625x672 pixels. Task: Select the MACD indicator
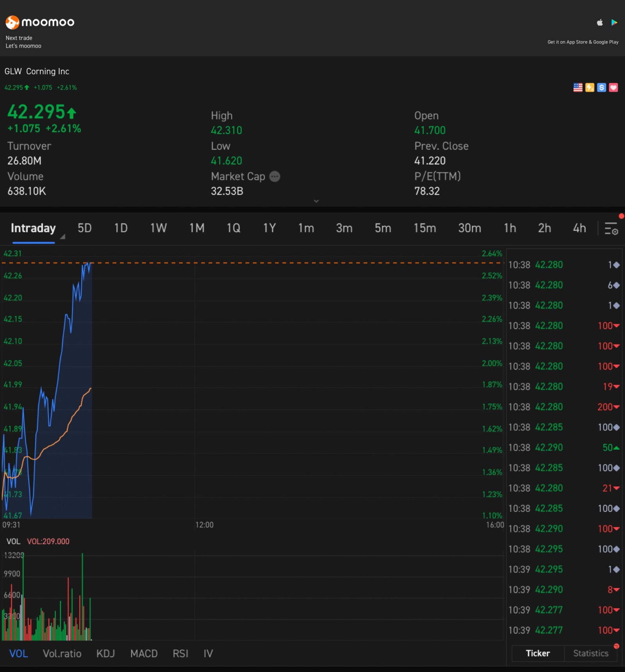144,654
